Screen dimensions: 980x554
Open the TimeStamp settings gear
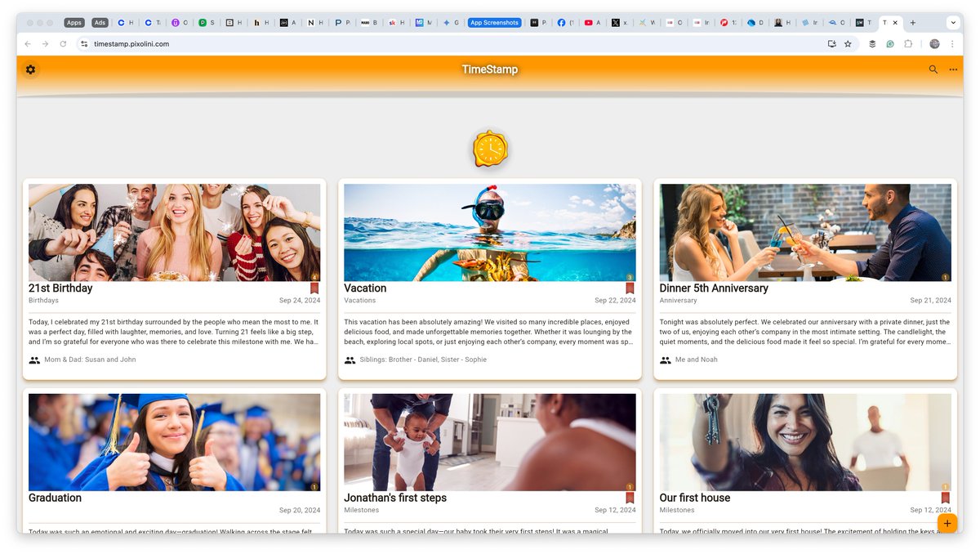point(30,69)
